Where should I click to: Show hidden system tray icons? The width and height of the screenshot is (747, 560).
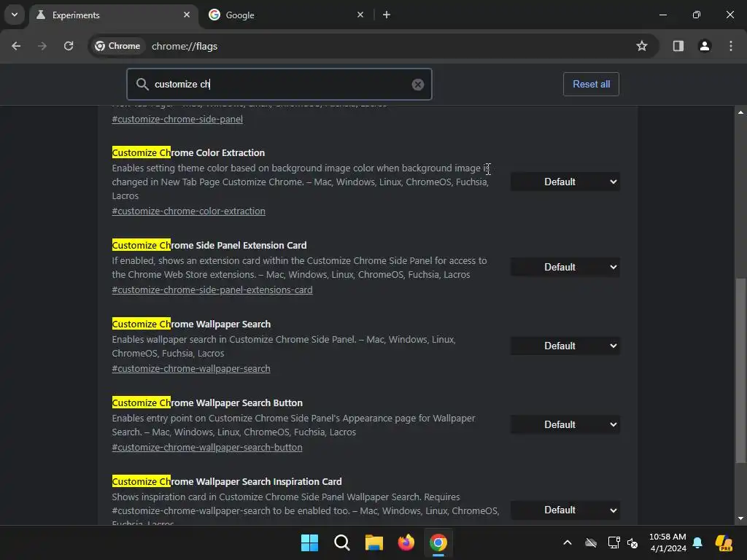pyautogui.click(x=568, y=542)
